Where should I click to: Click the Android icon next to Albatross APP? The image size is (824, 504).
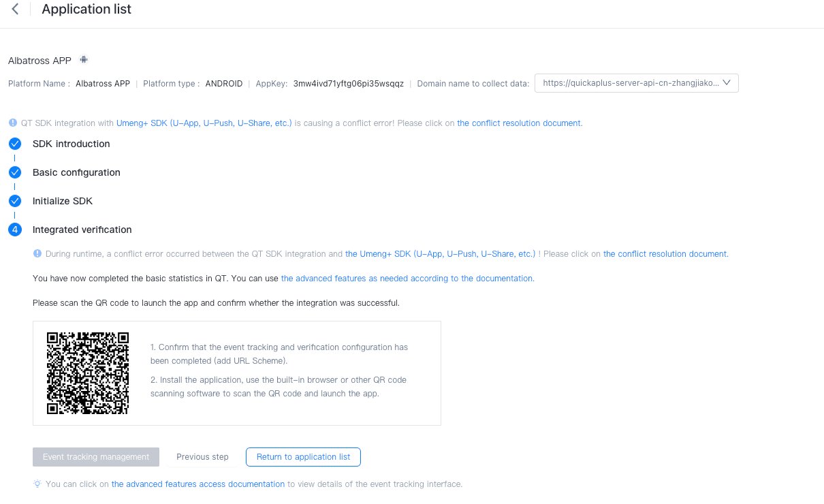84,60
